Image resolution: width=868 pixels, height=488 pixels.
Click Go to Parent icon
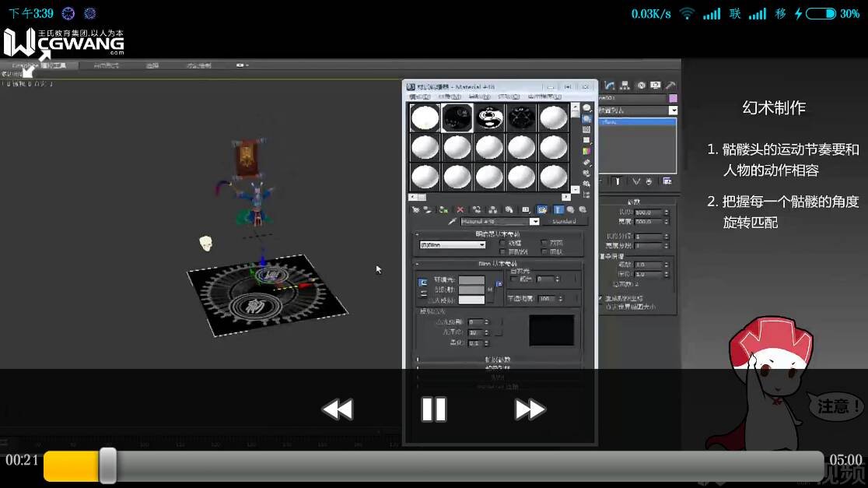point(570,210)
